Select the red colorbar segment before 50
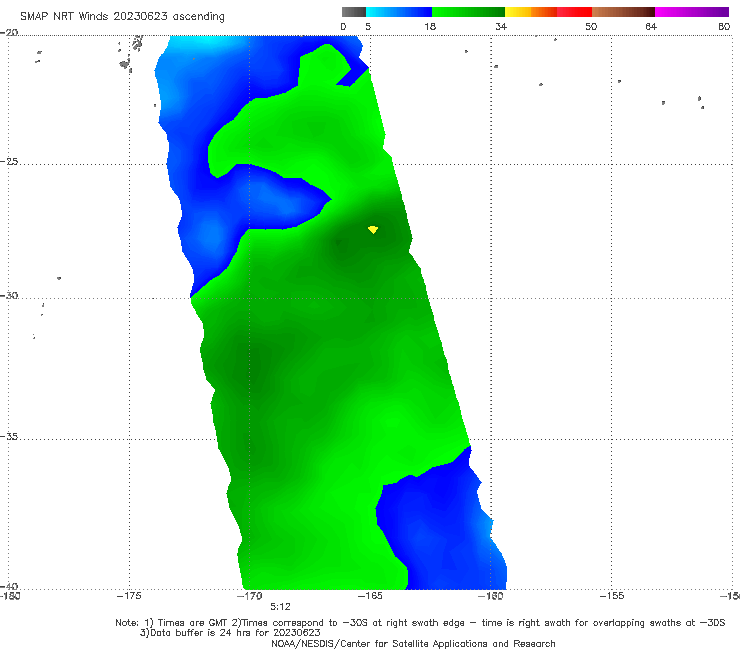The width and height of the screenshot is (740, 650). point(574,12)
